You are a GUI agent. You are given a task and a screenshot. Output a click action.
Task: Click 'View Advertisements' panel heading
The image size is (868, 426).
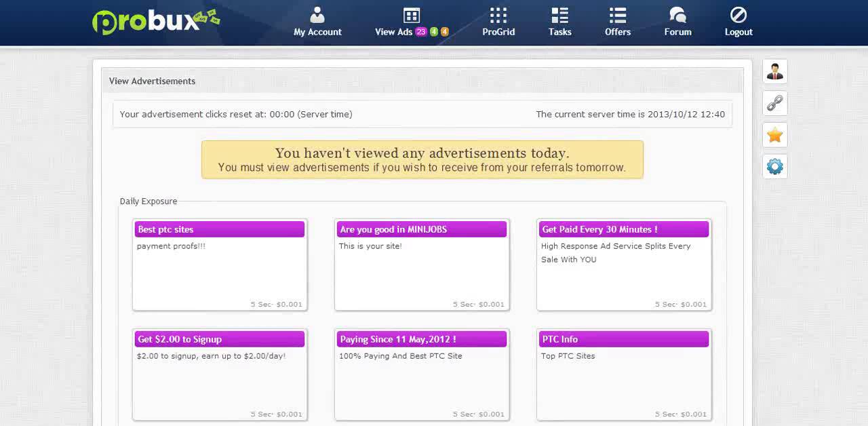pos(152,81)
